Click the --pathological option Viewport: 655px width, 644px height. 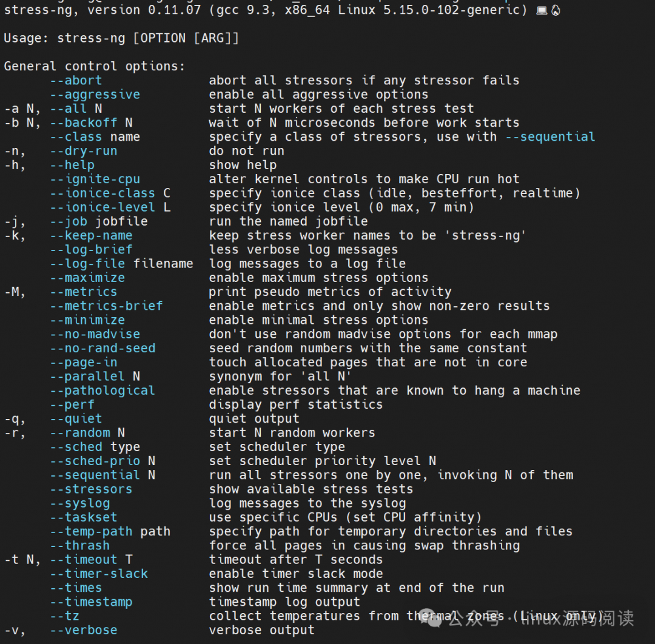point(102,391)
